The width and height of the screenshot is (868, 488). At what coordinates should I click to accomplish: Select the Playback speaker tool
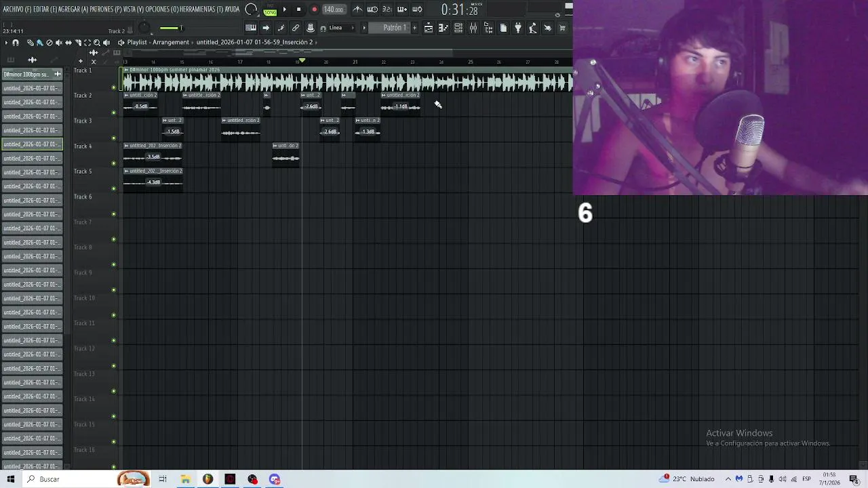[x=106, y=43]
